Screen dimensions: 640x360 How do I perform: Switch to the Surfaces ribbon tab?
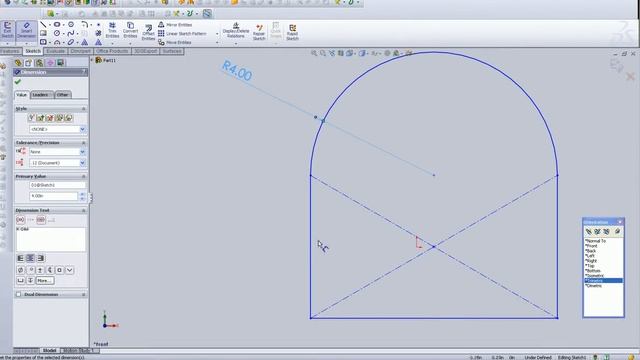(x=172, y=51)
